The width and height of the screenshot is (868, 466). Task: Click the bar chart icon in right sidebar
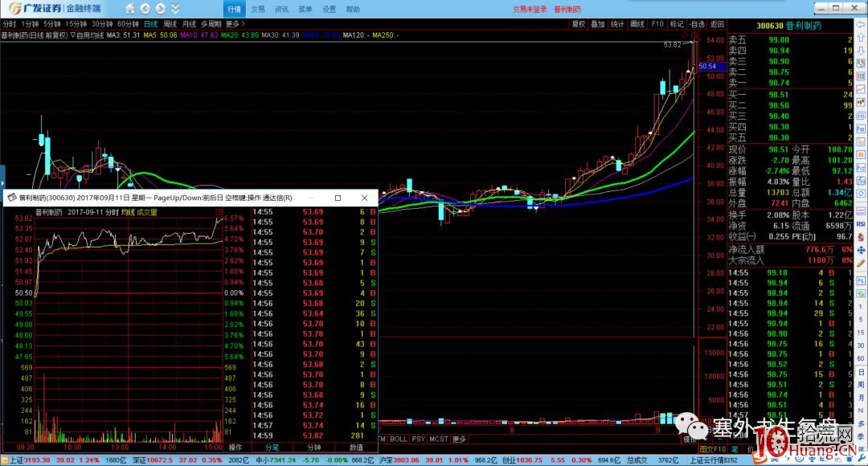861,102
